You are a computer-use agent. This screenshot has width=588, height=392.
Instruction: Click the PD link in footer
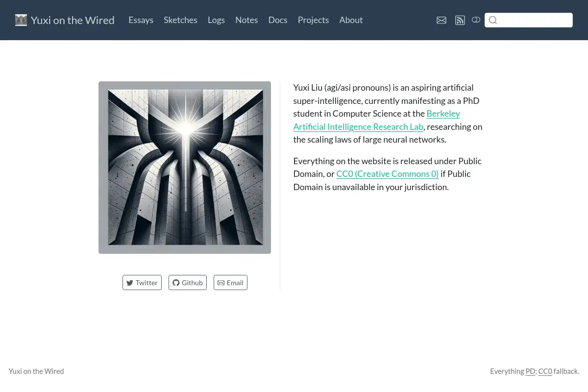tap(530, 371)
